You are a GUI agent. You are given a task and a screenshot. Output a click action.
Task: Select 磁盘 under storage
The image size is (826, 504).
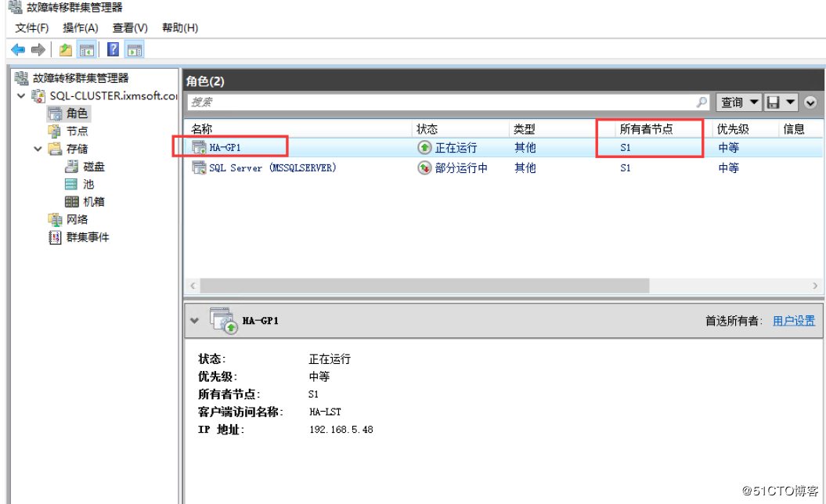point(94,167)
